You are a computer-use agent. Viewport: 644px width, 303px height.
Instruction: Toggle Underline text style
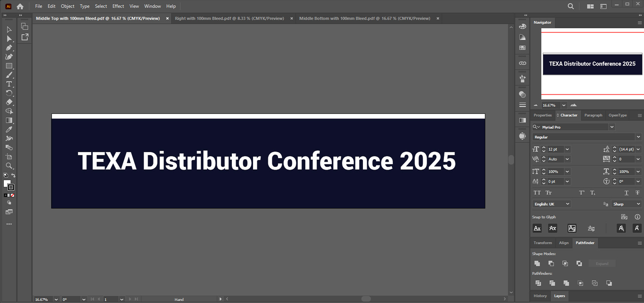tap(627, 193)
